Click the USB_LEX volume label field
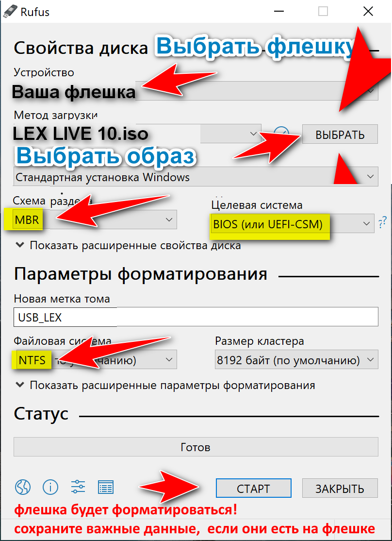Viewport: 392px width, 541px height. (x=196, y=317)
